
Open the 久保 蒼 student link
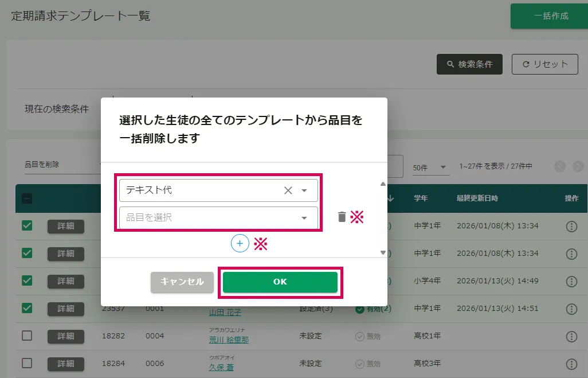[221, 368]
